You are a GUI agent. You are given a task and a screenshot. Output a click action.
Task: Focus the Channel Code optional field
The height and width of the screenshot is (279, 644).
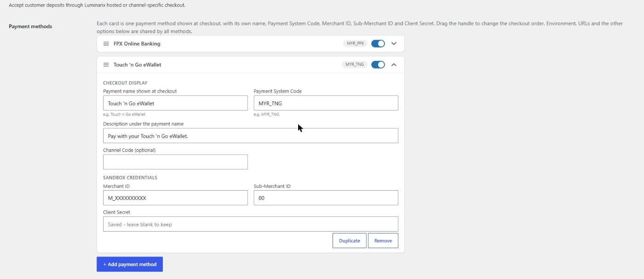click(175, 162)
